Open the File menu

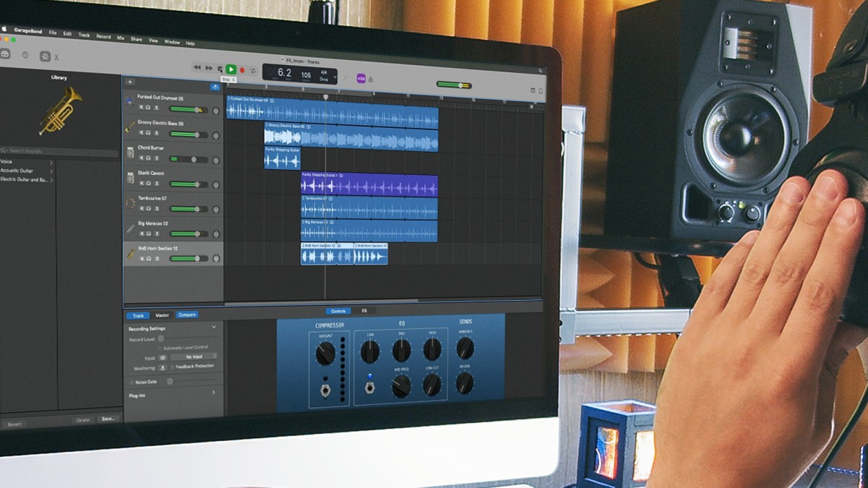pyautogui.click(x=53, y=33)
